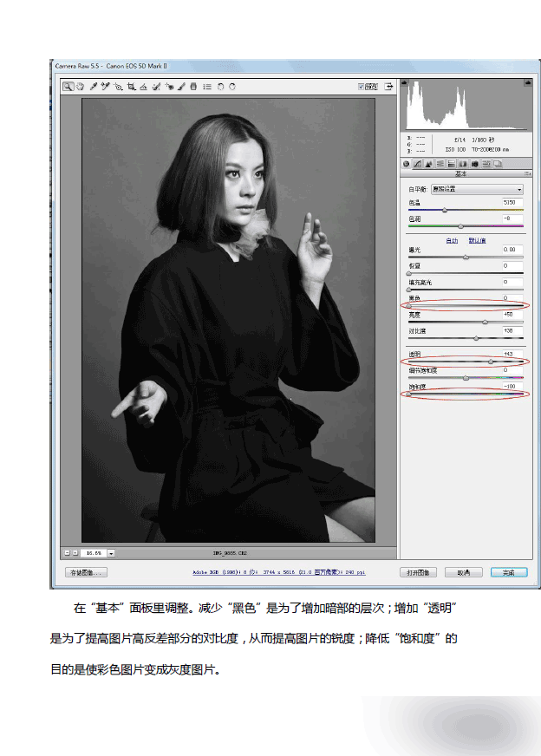Rotate image 90° clockwise
This screenshot has width=541, height=756.
[232, 87]
